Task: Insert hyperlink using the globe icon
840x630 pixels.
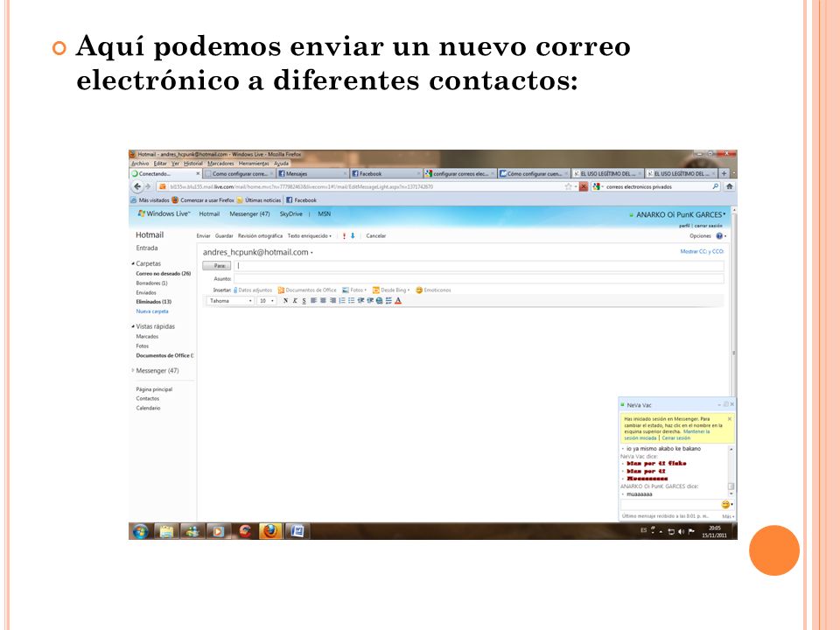Action: coord(379,301)
